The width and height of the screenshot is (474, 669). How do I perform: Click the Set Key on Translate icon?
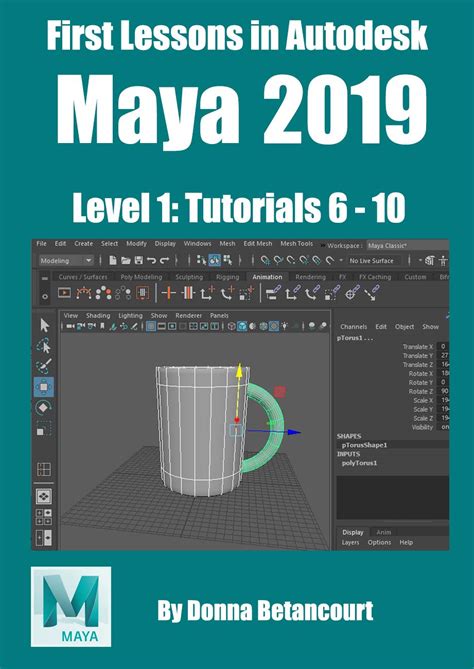click(x=207, y=293)
